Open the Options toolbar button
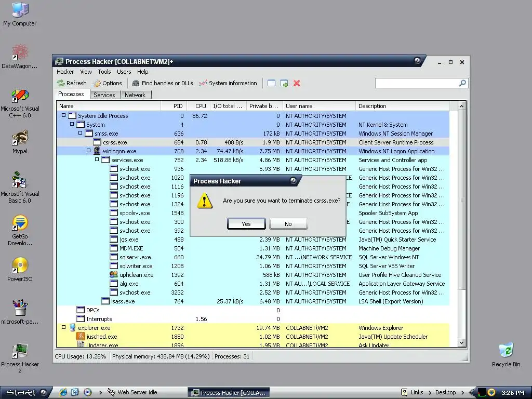 click(x=108, y=83)
